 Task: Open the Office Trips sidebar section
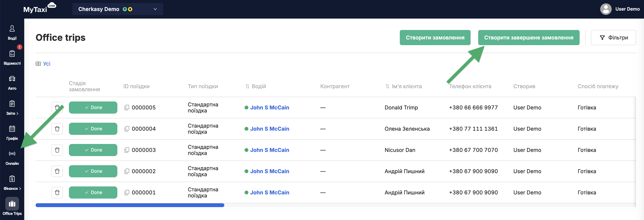(x=12, y=207)
